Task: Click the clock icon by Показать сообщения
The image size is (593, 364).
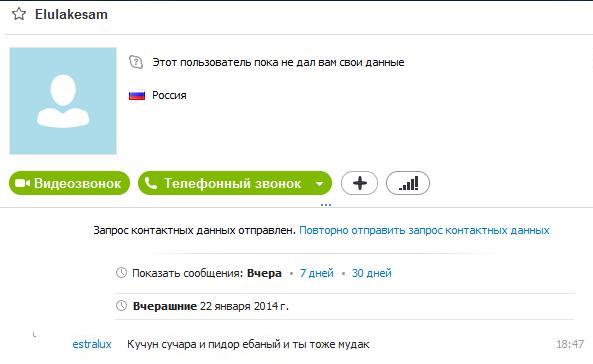Action: pos(121,272)
